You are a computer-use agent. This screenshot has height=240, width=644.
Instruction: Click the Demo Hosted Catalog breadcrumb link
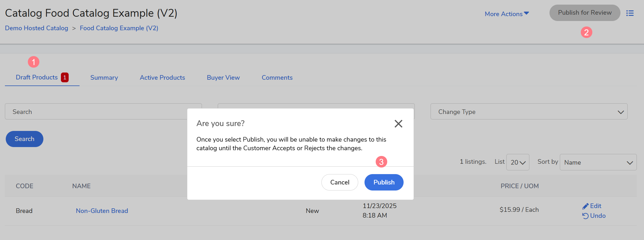36,28
